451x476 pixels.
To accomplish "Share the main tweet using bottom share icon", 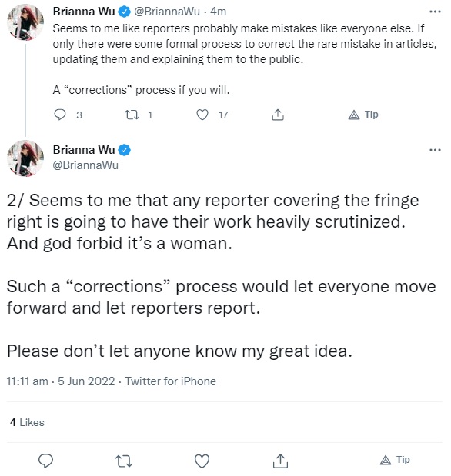I will pyautogui.click(x=280, y=461).
